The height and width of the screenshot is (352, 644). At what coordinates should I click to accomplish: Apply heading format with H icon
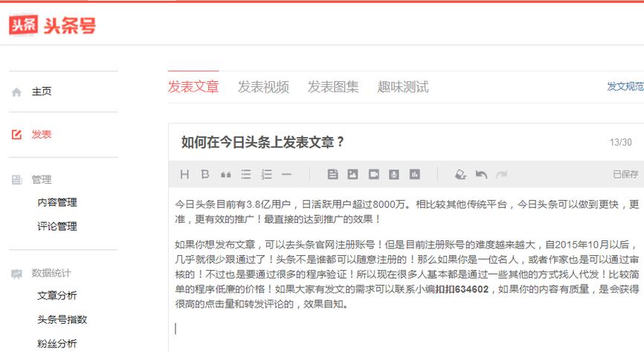tap(184, 174)
